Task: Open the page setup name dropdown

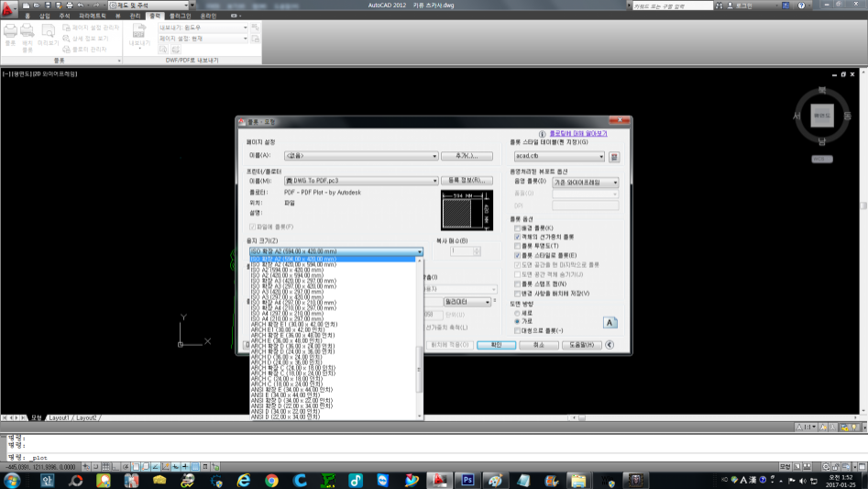Action: coord(361,156)
